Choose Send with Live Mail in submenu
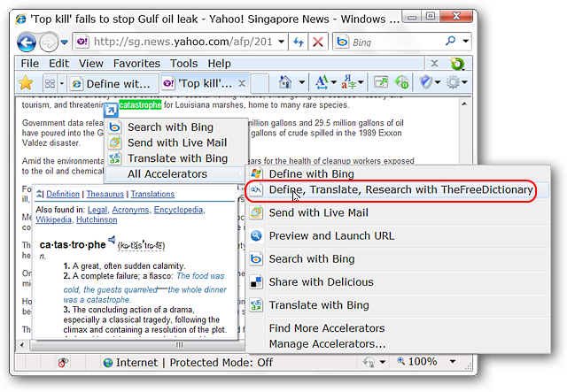This screenshot has height=392, width=567. point(398,212)
